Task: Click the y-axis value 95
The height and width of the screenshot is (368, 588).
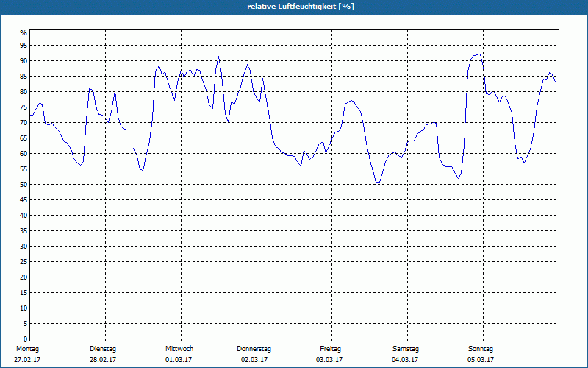Action: click(24, 46)
